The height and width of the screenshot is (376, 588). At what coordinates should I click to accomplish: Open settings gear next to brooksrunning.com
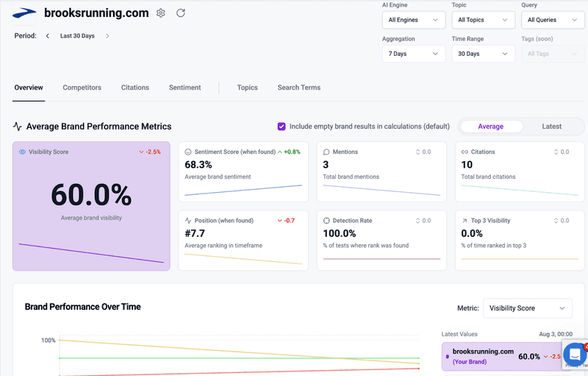(x=161, y=13)
